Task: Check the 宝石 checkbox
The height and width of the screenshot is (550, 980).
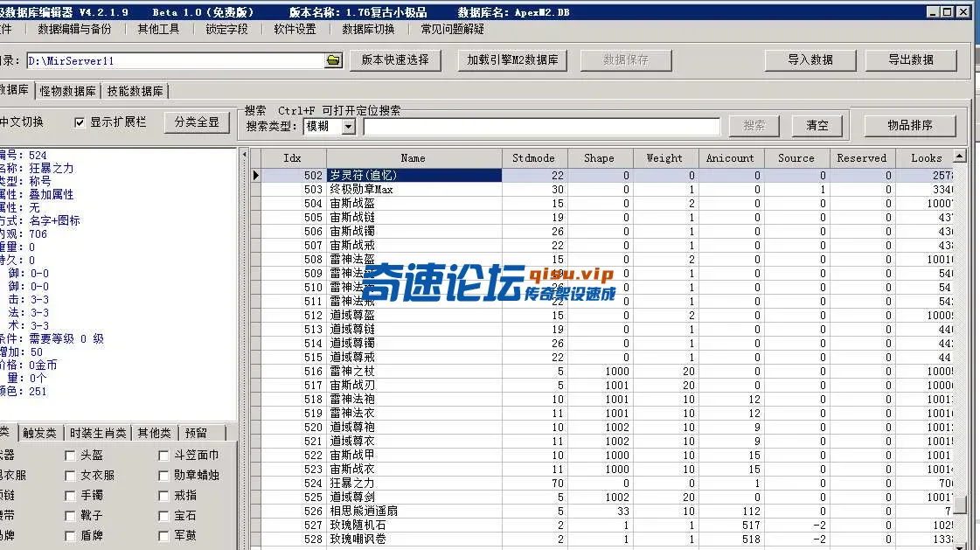Action: 163,516
